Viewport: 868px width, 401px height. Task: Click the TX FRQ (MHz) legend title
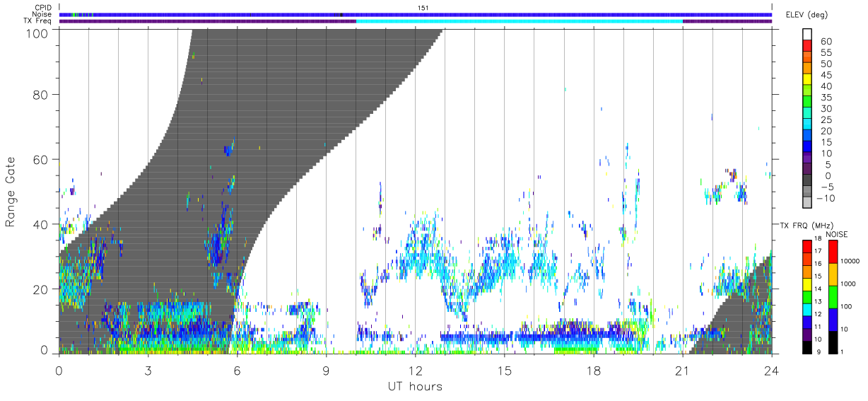pos(807,226)
